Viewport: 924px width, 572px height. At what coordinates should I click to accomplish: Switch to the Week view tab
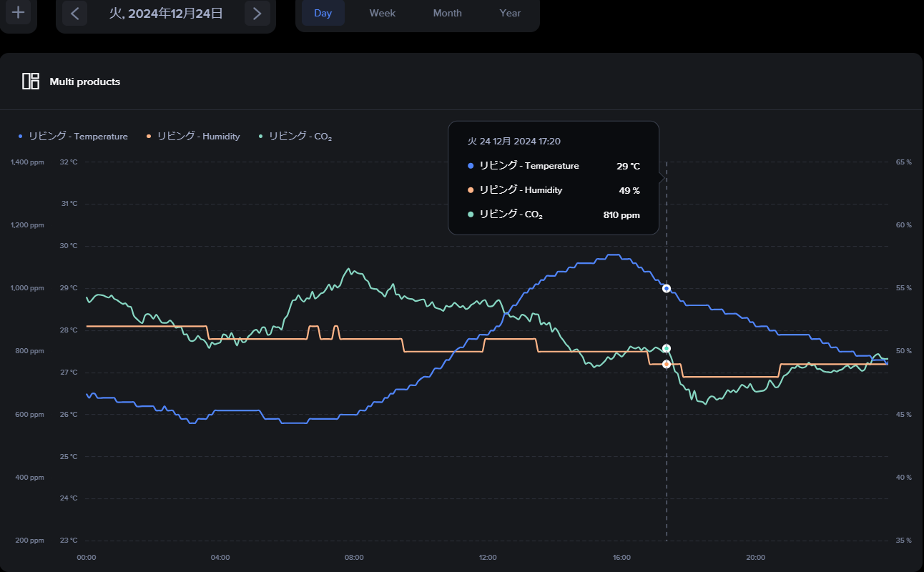[383, 13]
